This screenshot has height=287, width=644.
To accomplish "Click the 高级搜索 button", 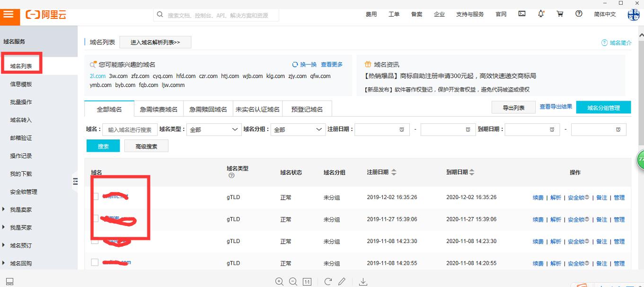I will coord(146,147).
